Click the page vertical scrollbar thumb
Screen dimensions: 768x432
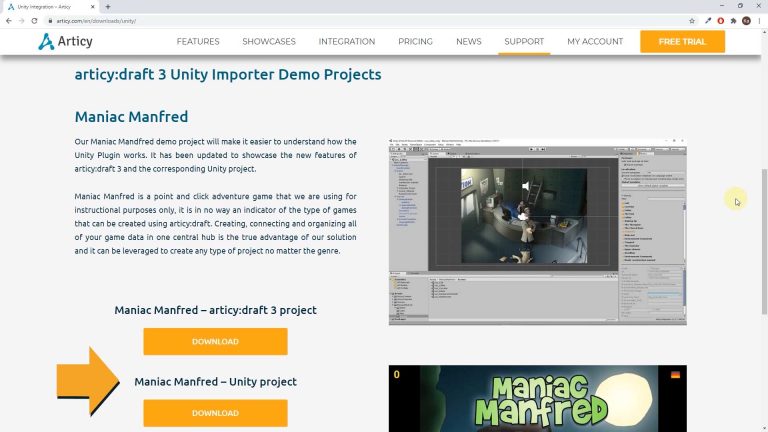[764, 241]
